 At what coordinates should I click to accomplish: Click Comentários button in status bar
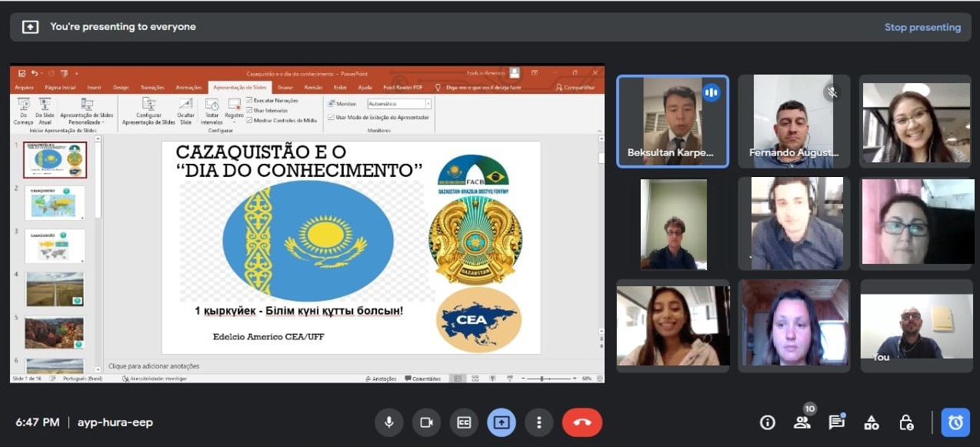[424, 379]
